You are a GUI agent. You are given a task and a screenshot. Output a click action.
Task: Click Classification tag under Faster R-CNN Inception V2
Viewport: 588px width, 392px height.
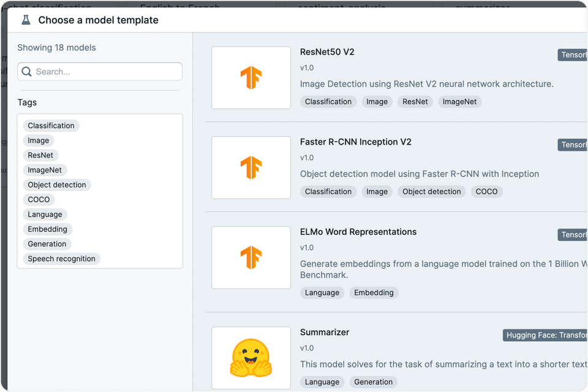click(328, 192)
